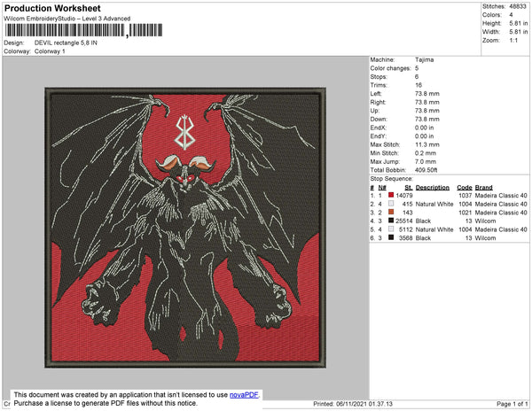
Task: Click the Trims value 16
Action: click(x=419, y=85)
